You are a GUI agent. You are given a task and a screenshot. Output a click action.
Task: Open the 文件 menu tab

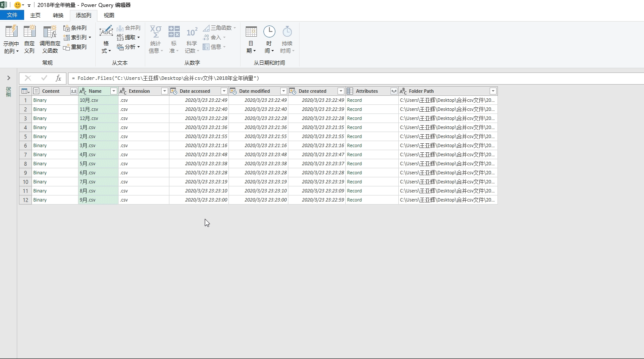pos(12,15)
